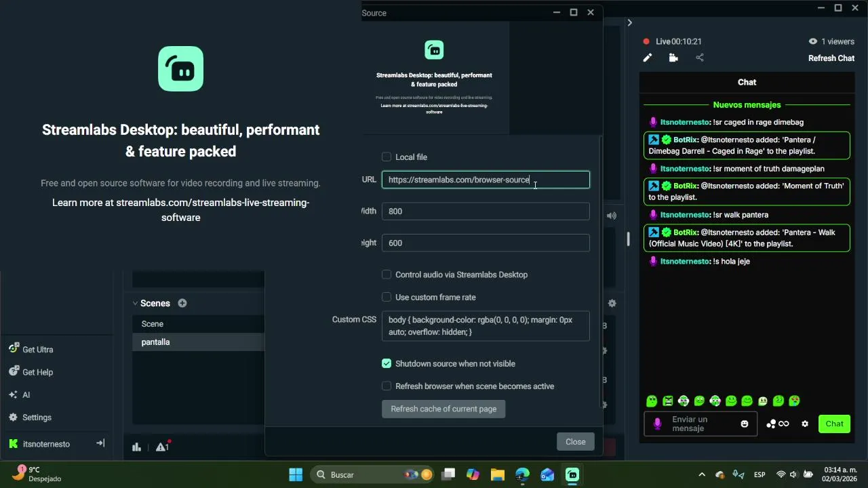Open chat settings gear
The height and width of the screenshot is (488, 868).
pyautogui.click(x=805, y=424)
